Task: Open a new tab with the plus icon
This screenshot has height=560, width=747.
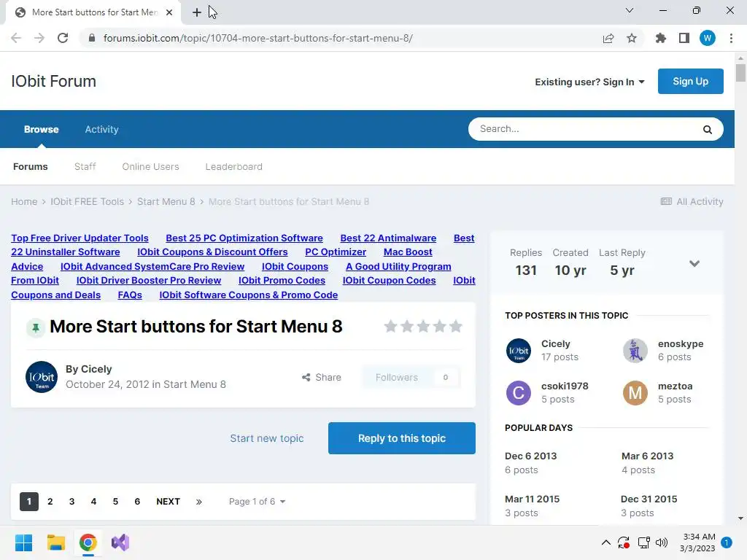Action: [197, 12]
